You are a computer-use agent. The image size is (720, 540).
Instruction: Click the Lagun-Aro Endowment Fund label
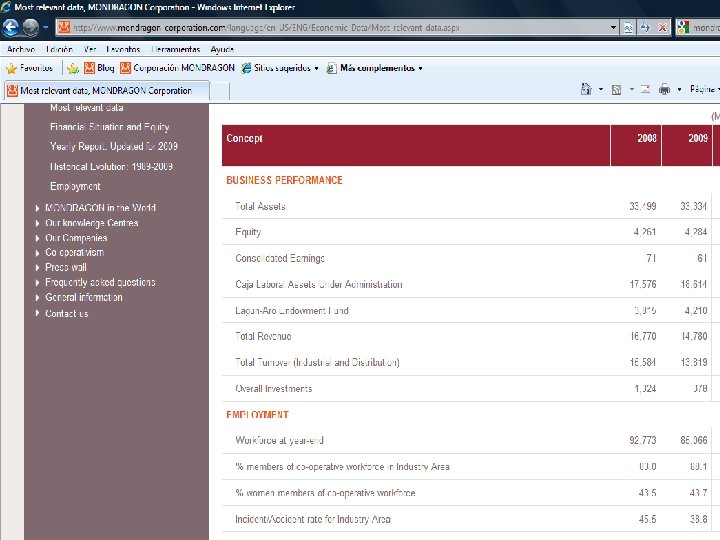292,311
